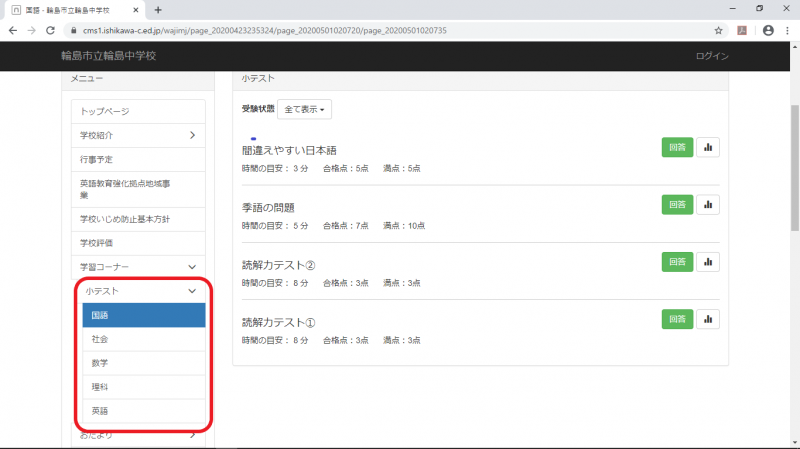Bookmark this page with star icon
The width and height of the screenshot is (800, 449).
click(718, 30)
